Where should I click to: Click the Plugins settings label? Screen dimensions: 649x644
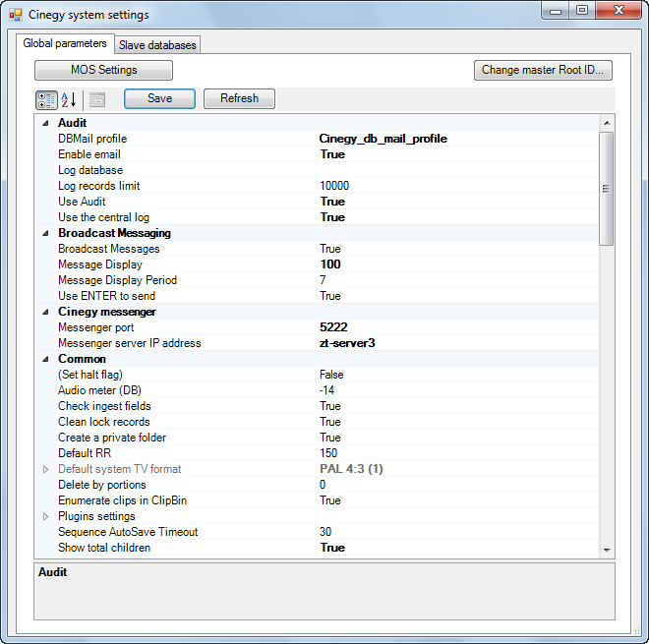click(x=96, y=516)
